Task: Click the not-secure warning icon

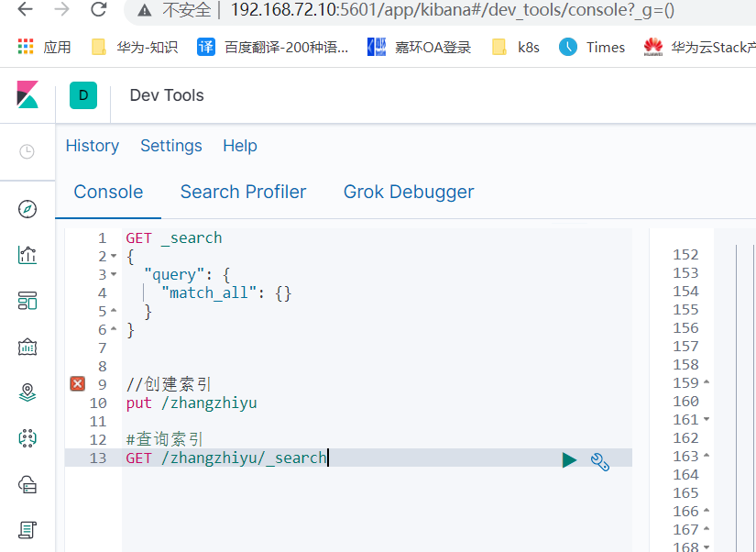Action: 145,10
